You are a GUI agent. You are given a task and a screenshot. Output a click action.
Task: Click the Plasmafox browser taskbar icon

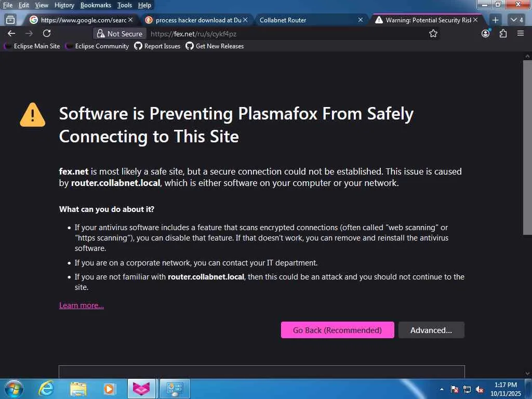(x=141, y=389)
